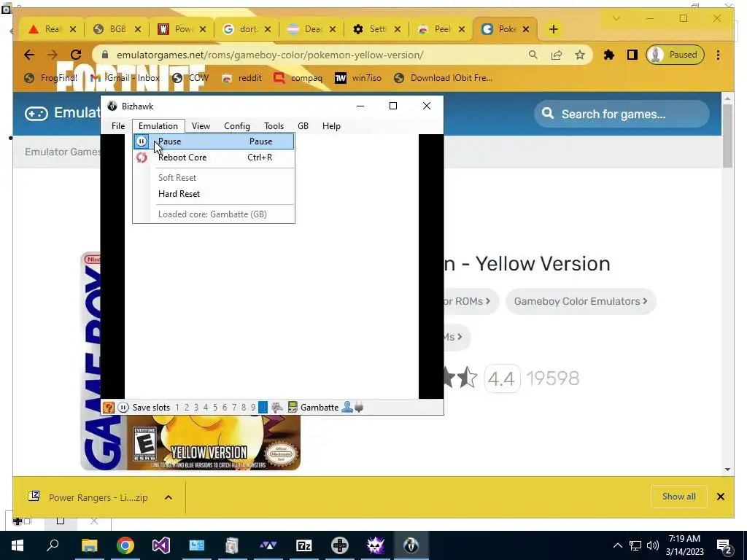Viewport: 747px width, 560px height.
Task: Open 7-Zip from taskbar
Action: (304, 545)
